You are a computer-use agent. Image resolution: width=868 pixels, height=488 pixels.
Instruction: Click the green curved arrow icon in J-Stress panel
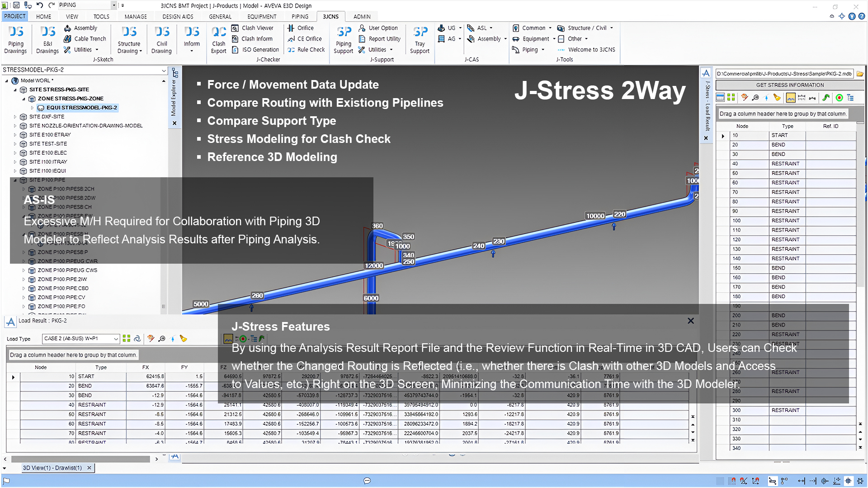(826, 98)
